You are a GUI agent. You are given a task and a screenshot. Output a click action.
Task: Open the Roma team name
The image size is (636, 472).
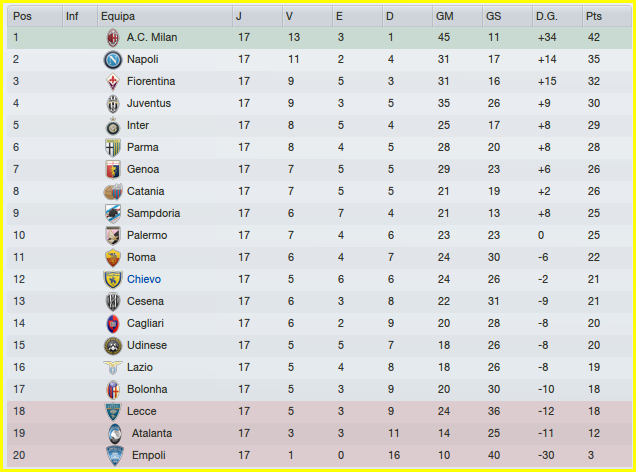click(x=141, y=257)
